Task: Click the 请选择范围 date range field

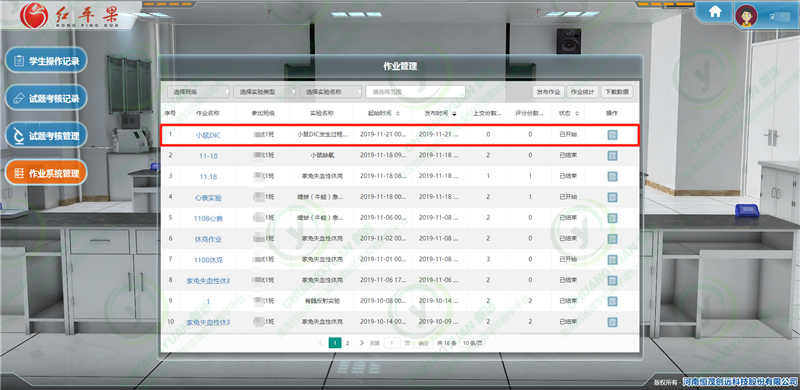Action: [x=415, y=92]
